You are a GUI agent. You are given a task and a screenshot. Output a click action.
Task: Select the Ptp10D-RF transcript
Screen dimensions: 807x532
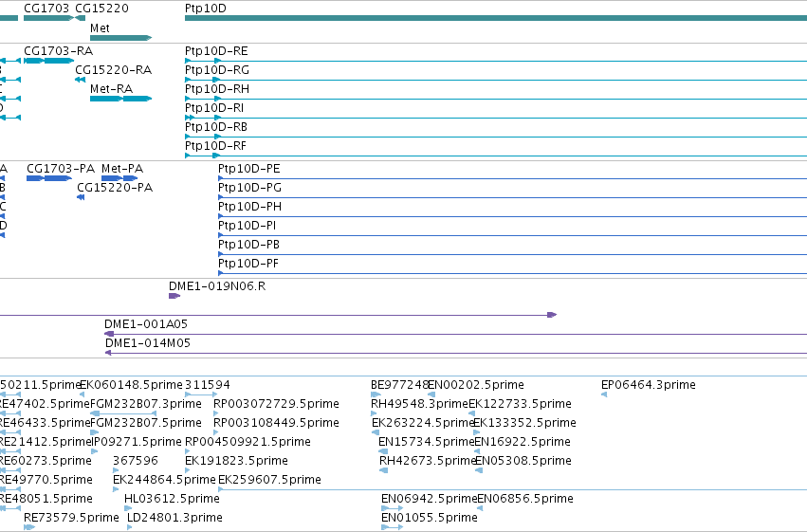496,156
